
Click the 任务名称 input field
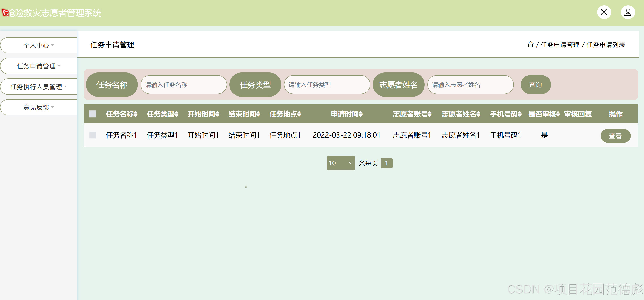pos(184,85)
